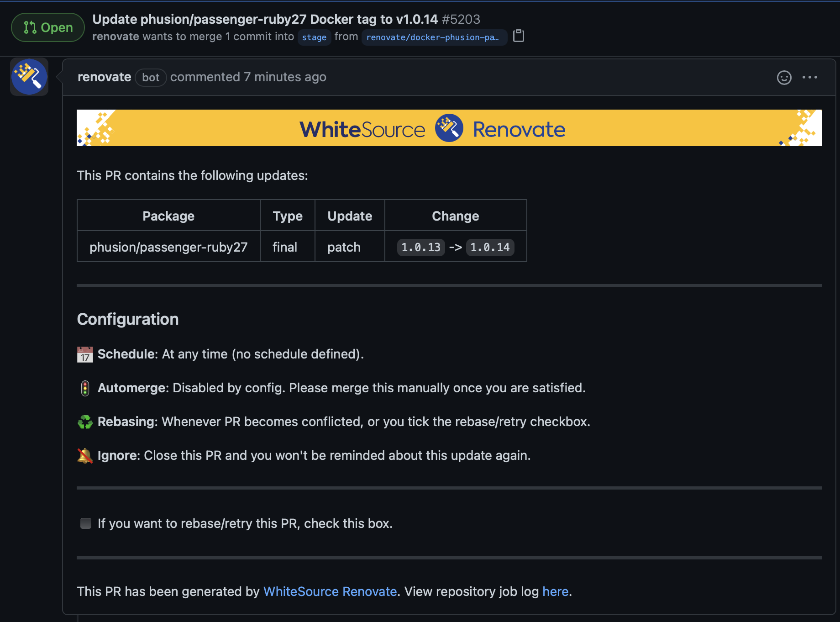The height and width of the screenshot is (622, 840).
Task: Click the muted bell icon beside Ignore
Action: 85,455
